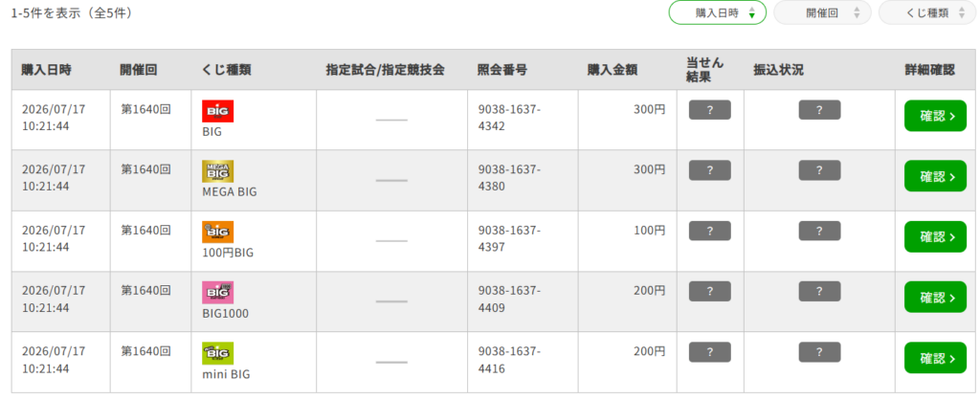Click the green mini BIG logo icon
This screenshot has width=980, height=400.
coord(217,353)
